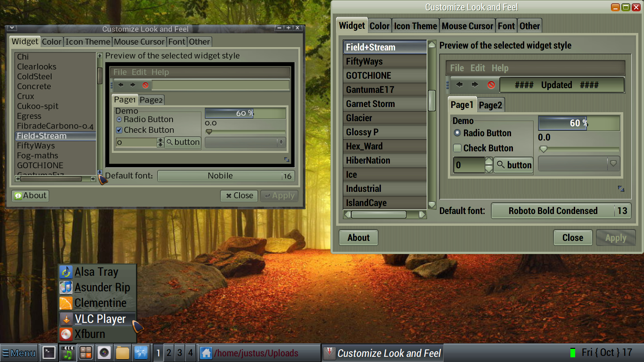The width and height of the screenshot is (644, 362).
Task: Open the Other tab in right window
Action: pos(529,26)
